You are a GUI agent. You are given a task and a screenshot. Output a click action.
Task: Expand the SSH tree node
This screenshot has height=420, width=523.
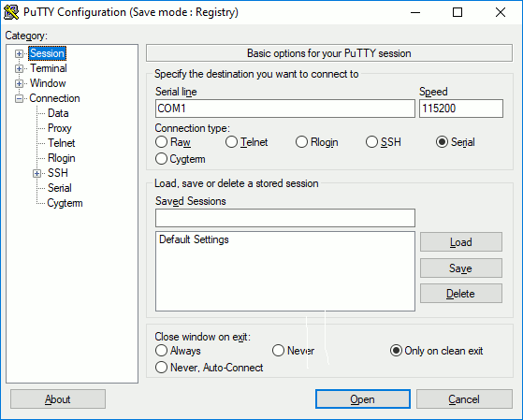[x=37, y=173]
